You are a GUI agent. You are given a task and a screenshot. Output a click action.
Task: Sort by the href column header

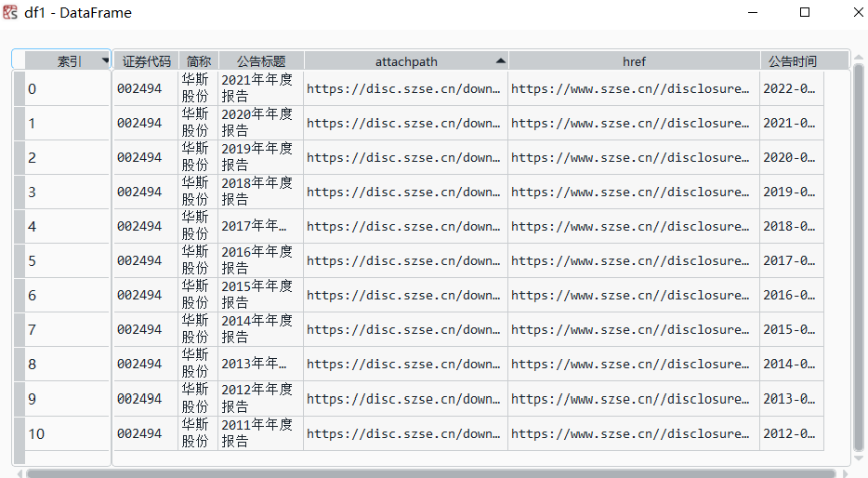[634, 61]
